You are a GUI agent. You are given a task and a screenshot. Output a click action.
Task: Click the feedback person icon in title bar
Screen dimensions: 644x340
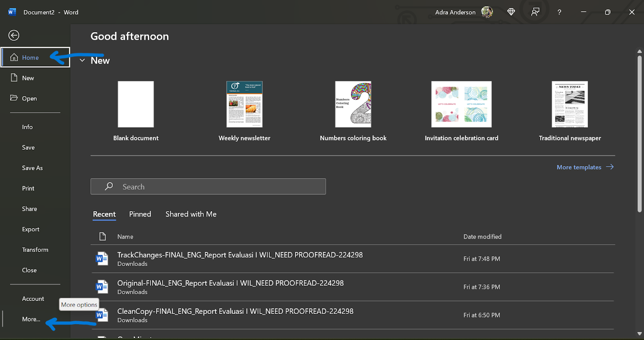click(535, 12)
